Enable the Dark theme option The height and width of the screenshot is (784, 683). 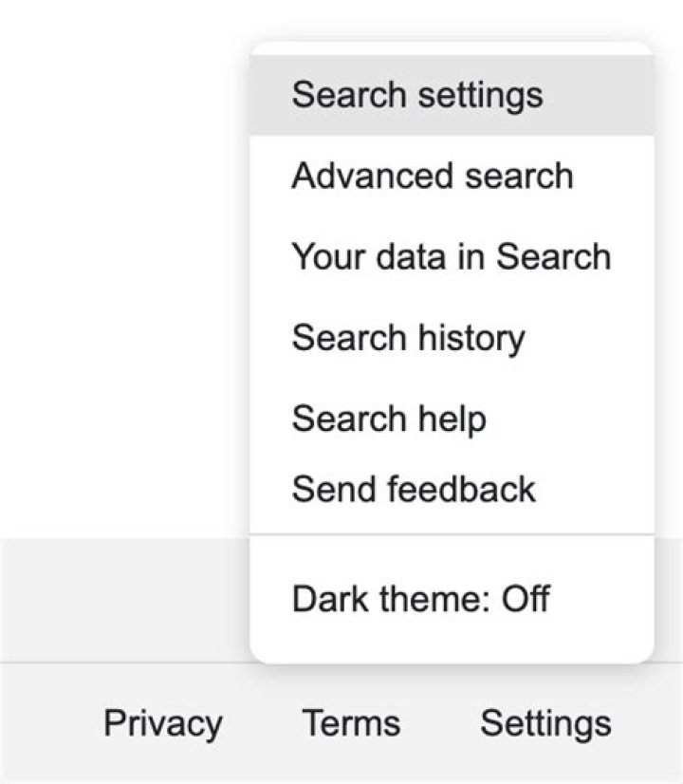(420, 599)
